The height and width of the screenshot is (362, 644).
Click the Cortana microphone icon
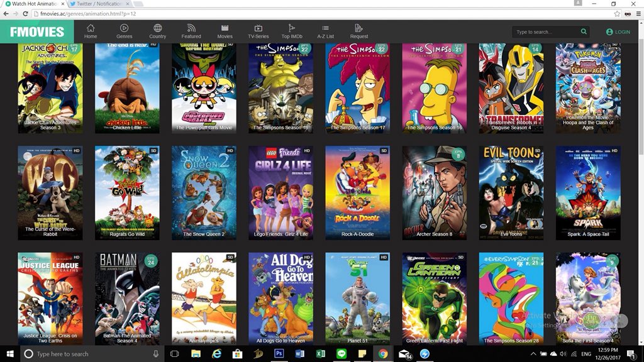[x=156, y=354]
